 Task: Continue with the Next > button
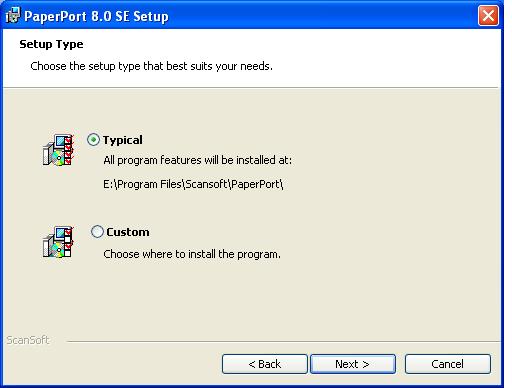(353, 364)
